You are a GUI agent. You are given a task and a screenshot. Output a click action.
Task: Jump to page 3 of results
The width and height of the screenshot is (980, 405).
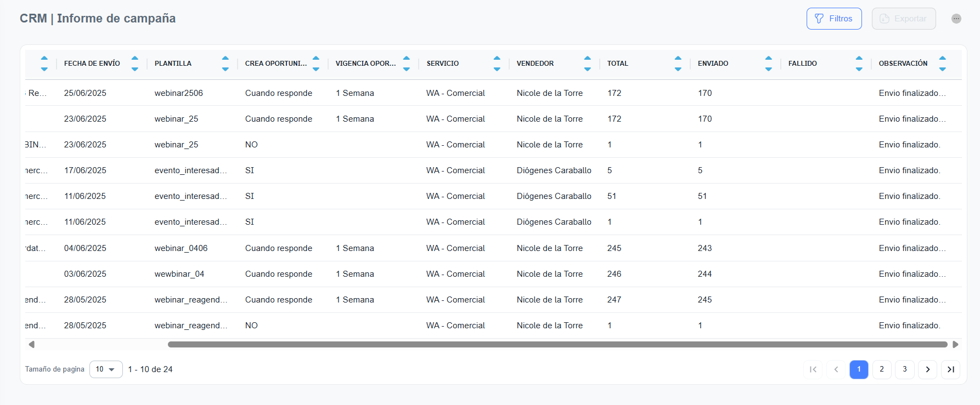(905, 369)
